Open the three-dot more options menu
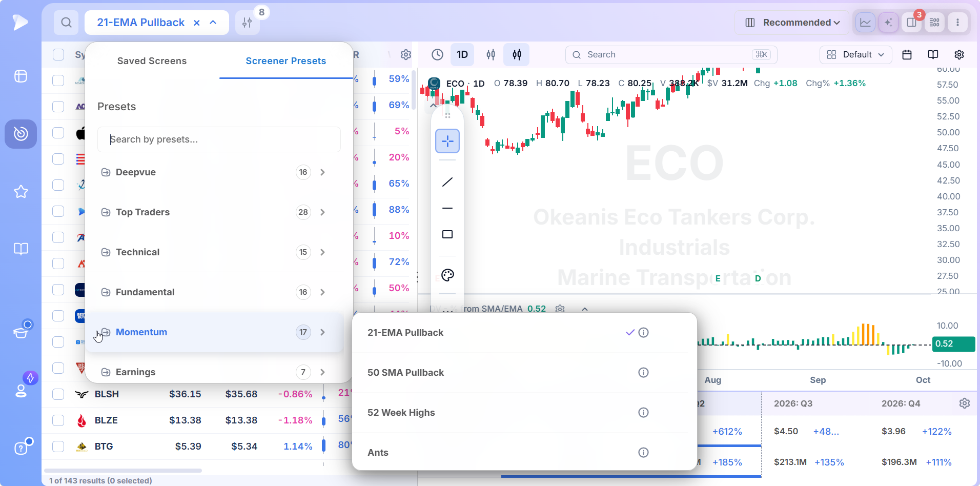This screenshot has height=486, width=980. (957, 23)
